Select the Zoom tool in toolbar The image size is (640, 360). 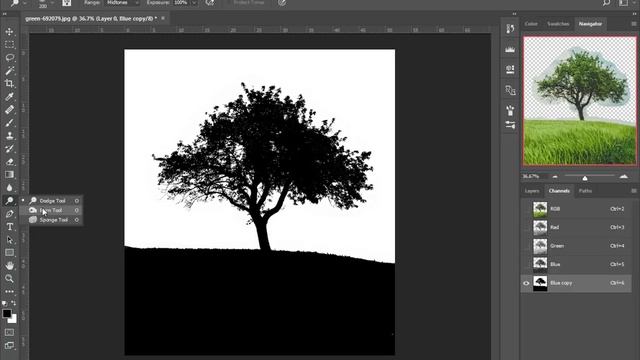pos(9,279)
